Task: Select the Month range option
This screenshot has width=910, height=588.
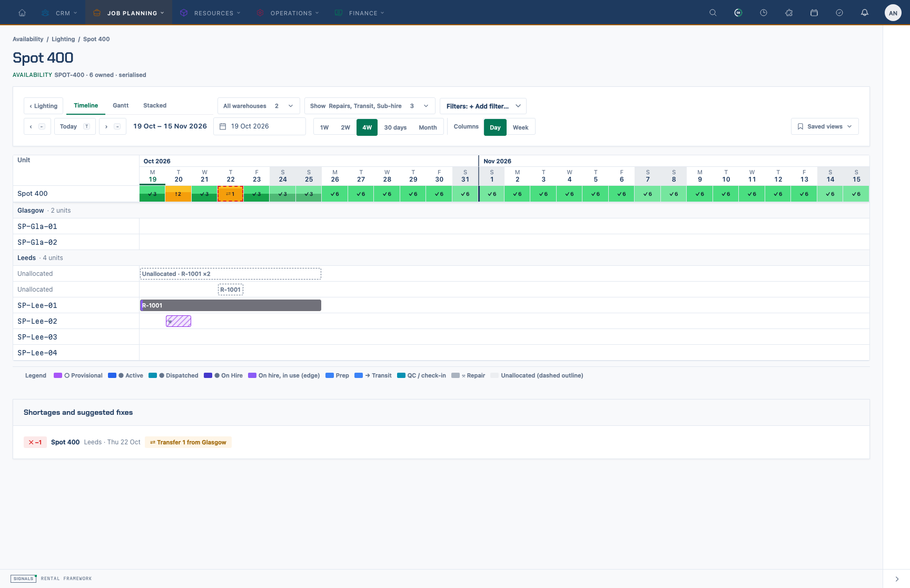Action: [x=428, y=127]
